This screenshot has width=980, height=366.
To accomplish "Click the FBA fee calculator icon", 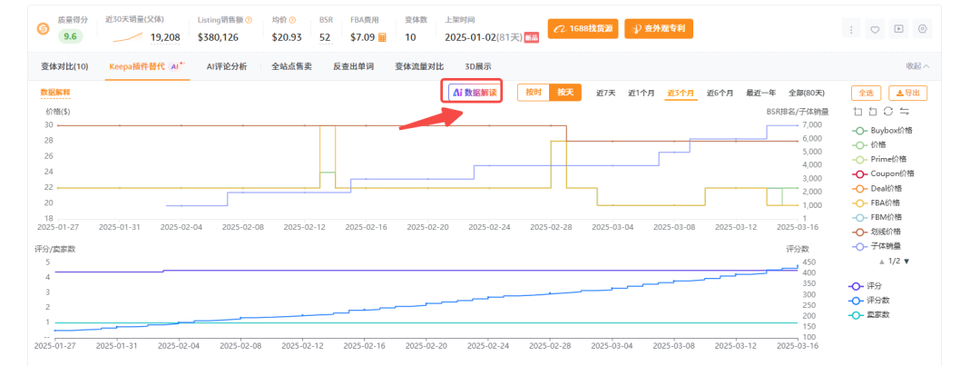I will click(x=382, y=37).
